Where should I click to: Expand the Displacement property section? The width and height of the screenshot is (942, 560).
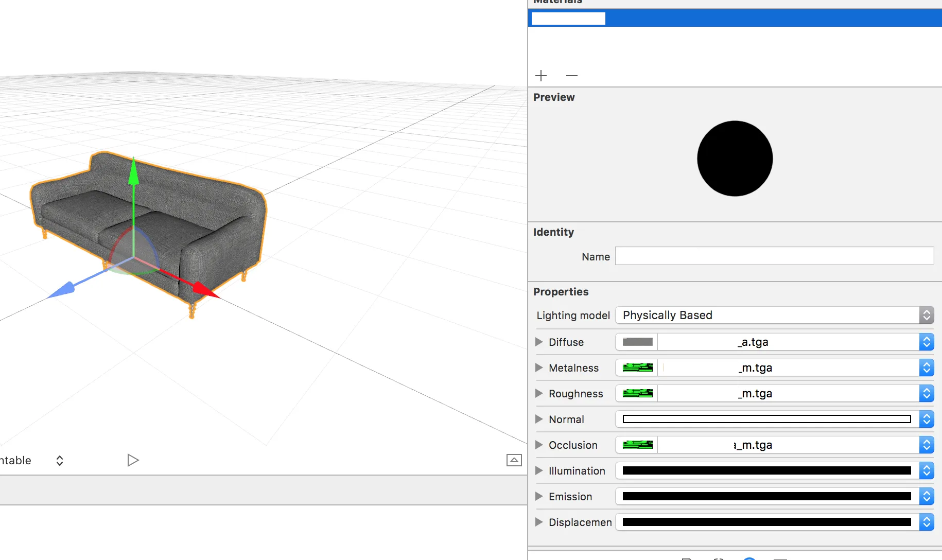click(x=539, y=522)
